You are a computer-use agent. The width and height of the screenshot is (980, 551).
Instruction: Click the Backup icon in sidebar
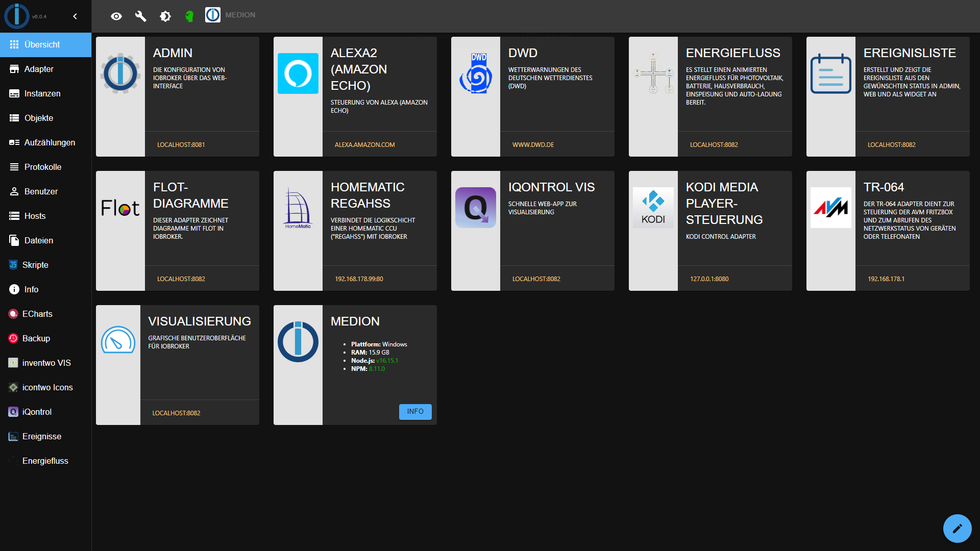click(x=13, y=339)
